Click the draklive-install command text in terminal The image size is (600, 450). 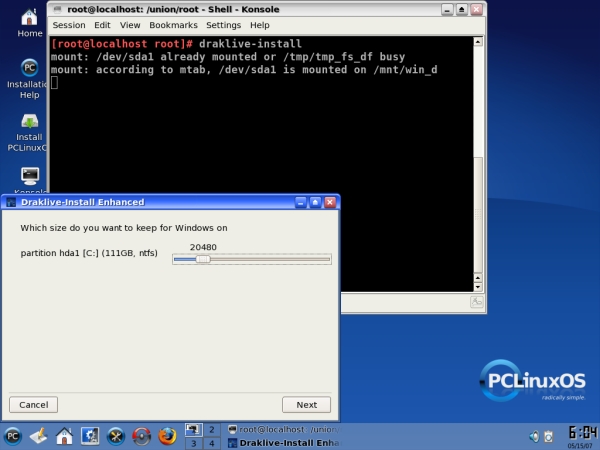tap(250, 44)
